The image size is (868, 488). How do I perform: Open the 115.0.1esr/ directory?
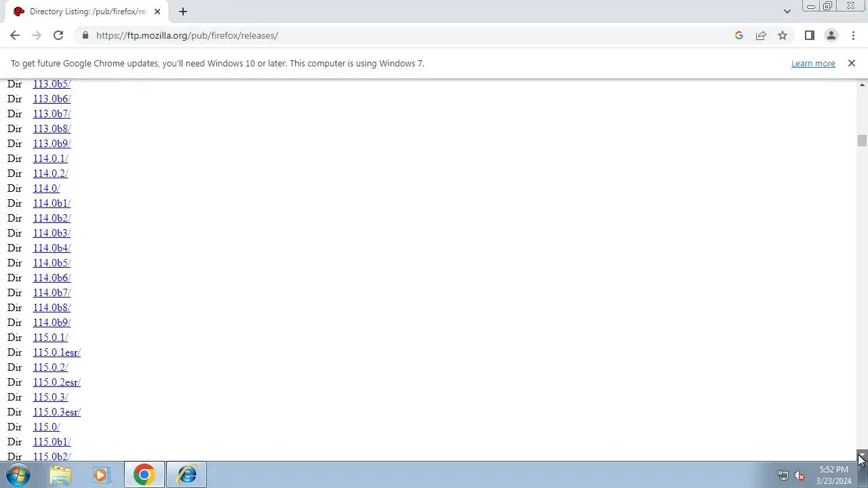tap(57, 352)
